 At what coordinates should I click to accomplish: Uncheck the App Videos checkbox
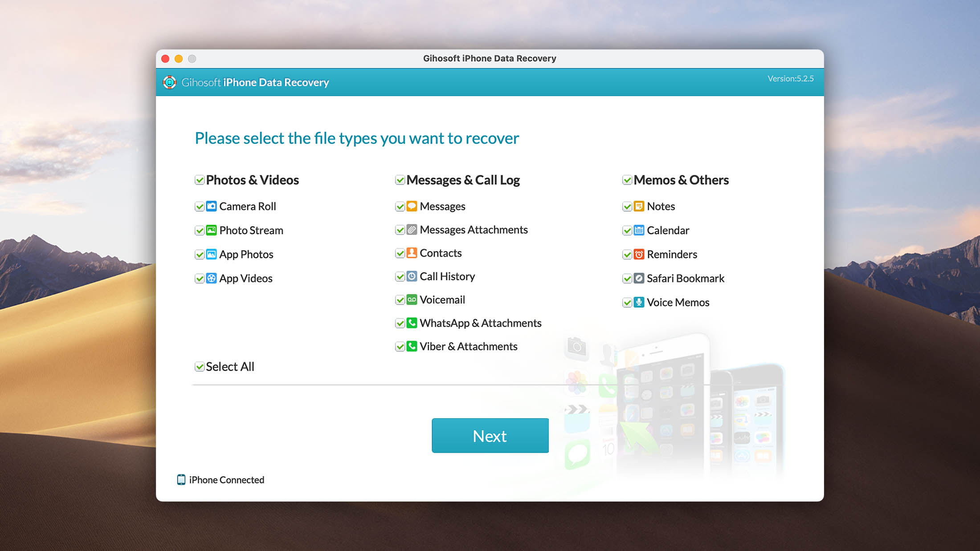[x=200, y=279]
